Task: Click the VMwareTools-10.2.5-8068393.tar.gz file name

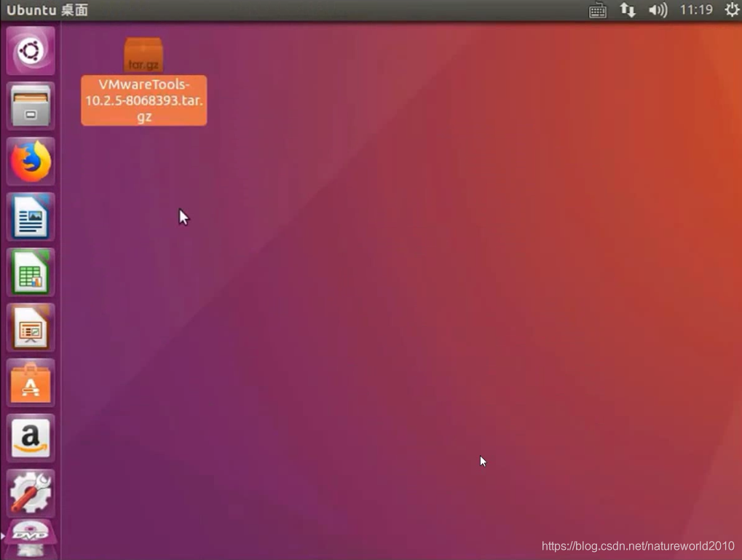Action: click(144, 100)
